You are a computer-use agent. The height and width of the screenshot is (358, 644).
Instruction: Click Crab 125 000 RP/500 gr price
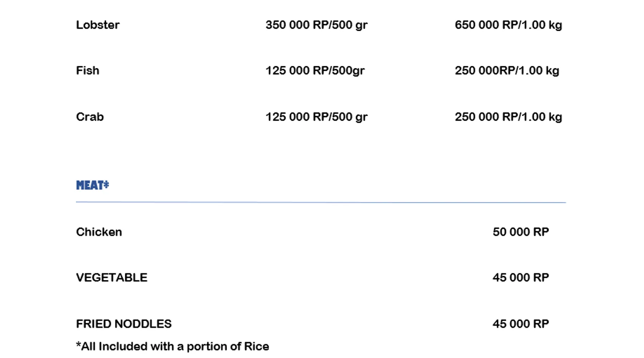(316, 117)
